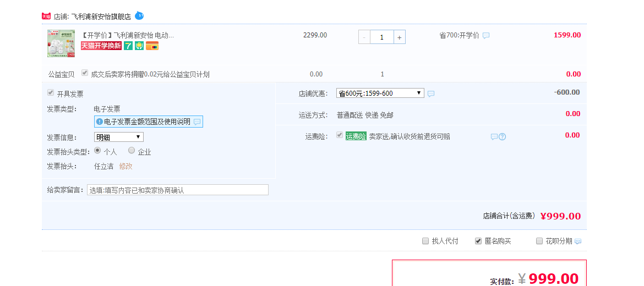The width and height of the screenshot is (644, 286).
Task: Click the 1599.00 item subtotal price
Action: click(x=567, y=35)
